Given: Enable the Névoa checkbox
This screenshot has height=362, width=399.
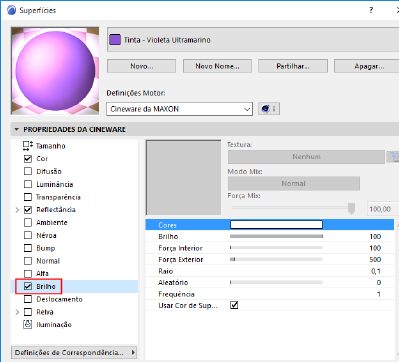Looking at the screenshot, I should pos(28,235).
